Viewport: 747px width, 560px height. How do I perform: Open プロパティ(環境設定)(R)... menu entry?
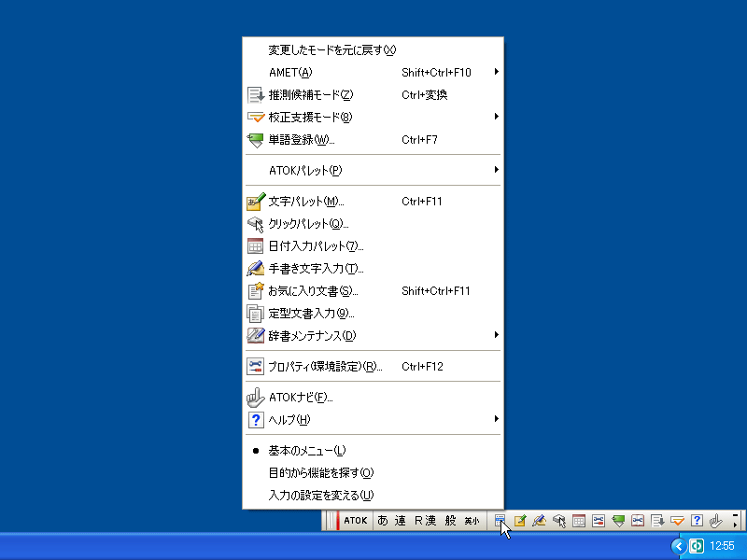click(x=373, y=366)
